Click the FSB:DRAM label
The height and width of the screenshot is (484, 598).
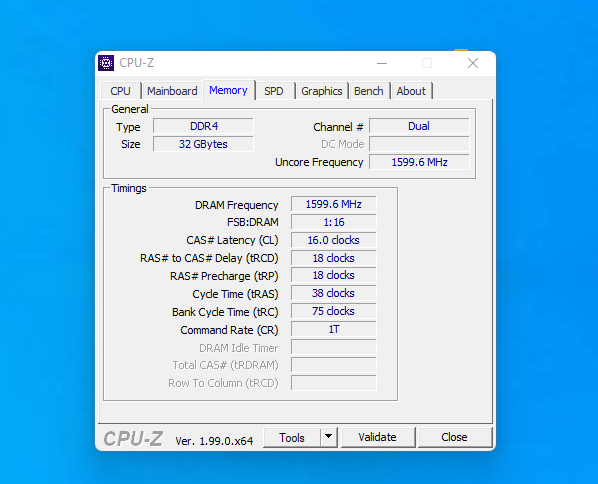(x=252, y=222)
